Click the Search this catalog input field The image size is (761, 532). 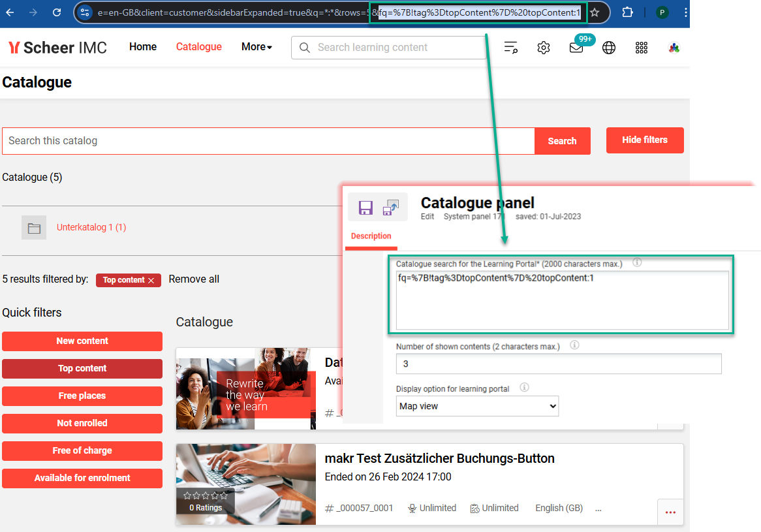[x=261, y=140]
